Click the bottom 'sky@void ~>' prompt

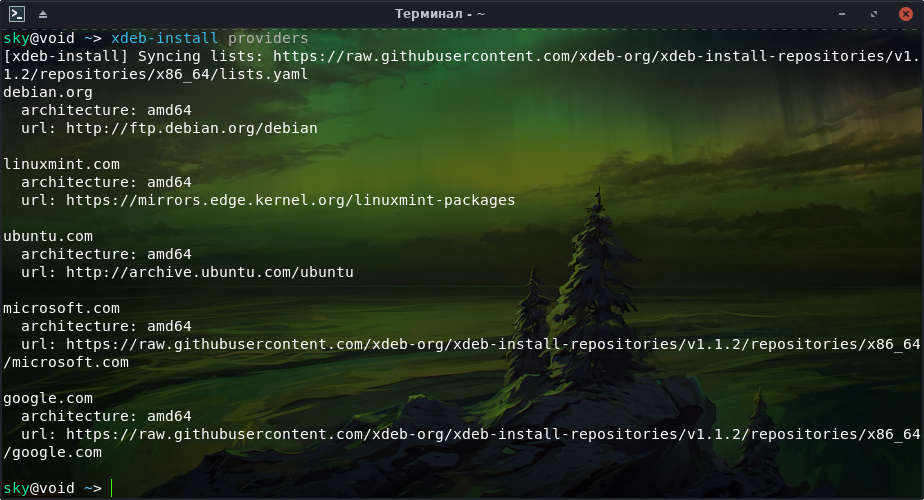(52, 488)
